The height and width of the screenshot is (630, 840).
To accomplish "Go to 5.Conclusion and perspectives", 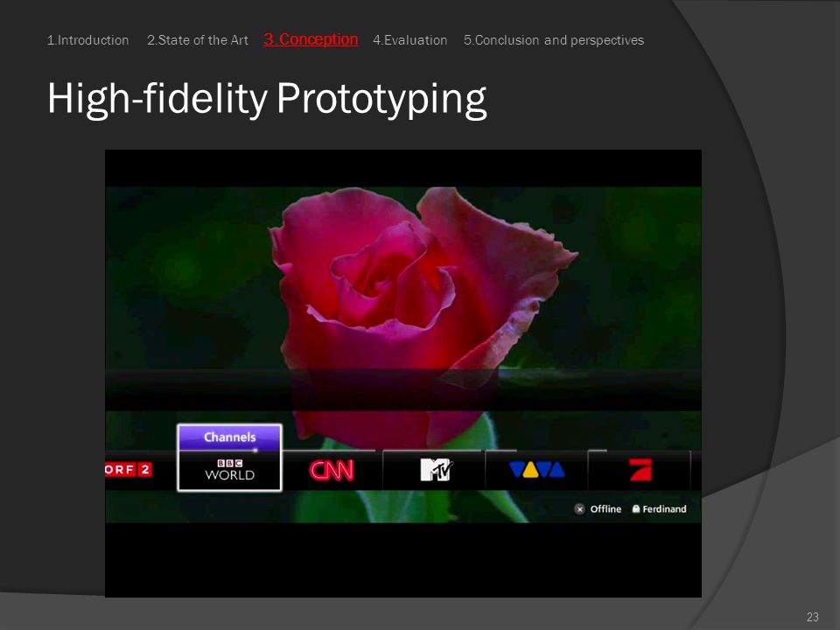I will (553, 40).
